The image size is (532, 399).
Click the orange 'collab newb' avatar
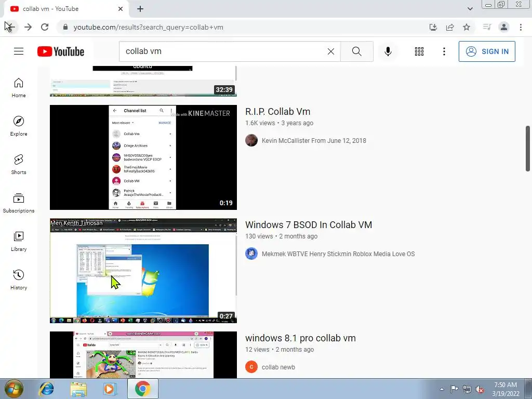(251, 367)
